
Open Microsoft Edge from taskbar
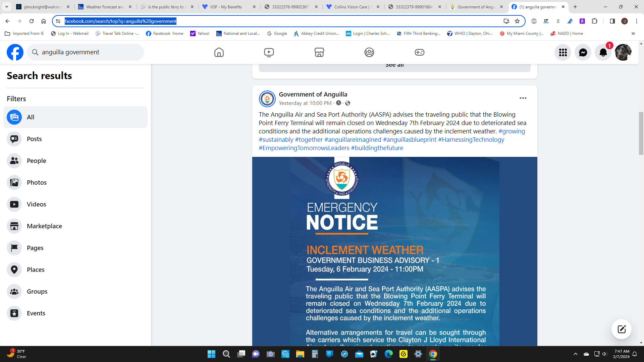click(388, 354)
